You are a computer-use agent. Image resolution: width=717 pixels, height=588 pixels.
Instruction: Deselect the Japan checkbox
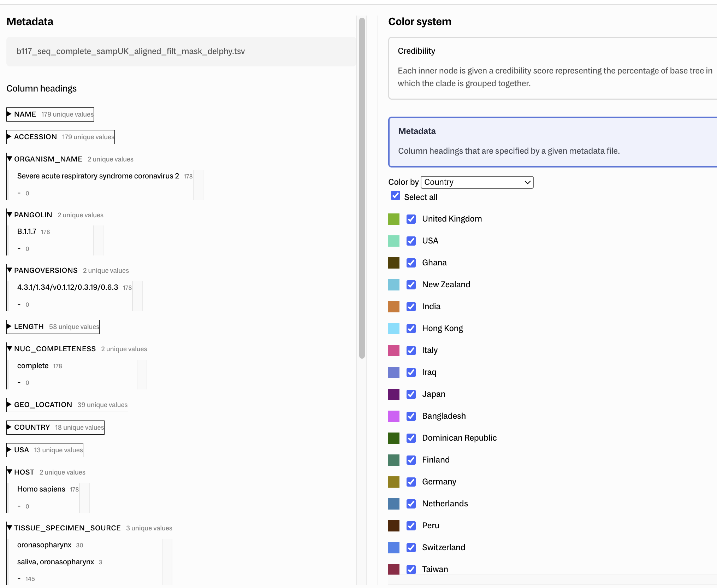point(411,394)
